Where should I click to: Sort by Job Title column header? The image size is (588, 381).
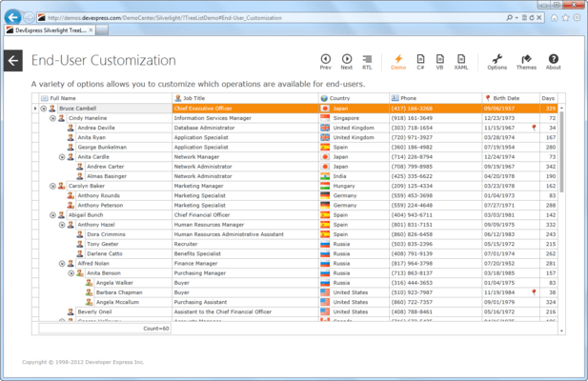coord(245,98)
